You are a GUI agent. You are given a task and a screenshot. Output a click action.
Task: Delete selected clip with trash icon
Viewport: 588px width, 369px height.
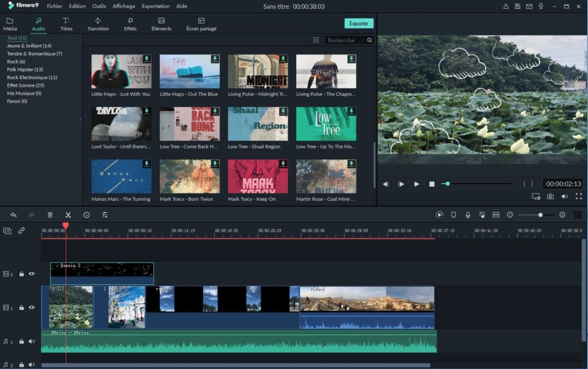point(50,215)
